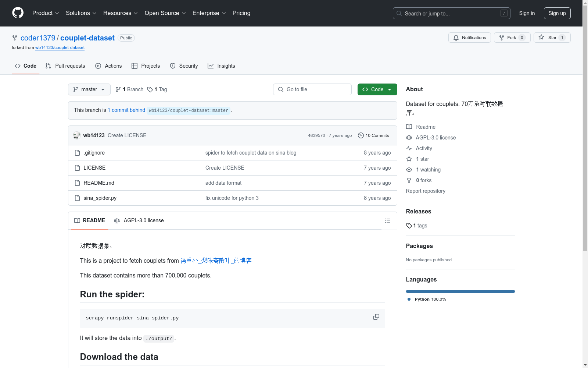Click the copy code button for scrapy command
This screenshot has height=368, width=588.
376,317
